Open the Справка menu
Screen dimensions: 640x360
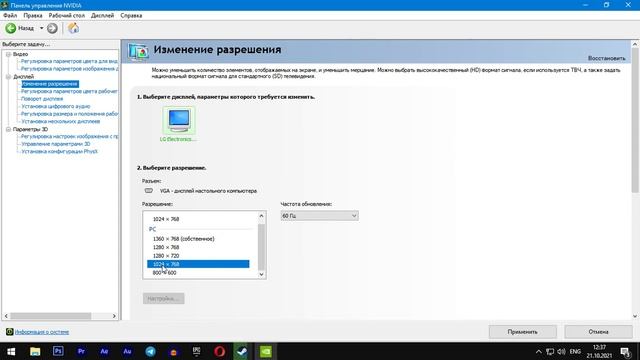131,16
